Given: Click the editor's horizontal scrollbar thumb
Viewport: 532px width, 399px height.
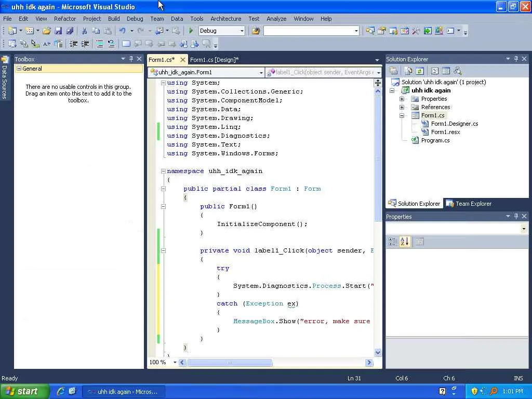Looking at the screenshot, I should [230, 363].
